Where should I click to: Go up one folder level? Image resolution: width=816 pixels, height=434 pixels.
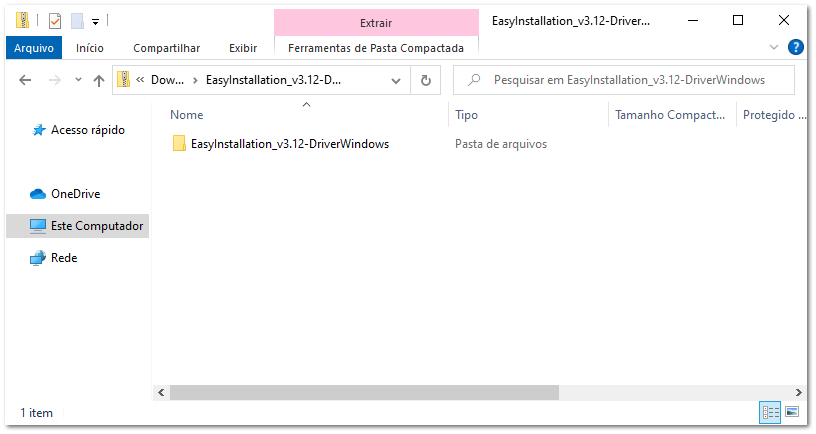pos(99,80)
